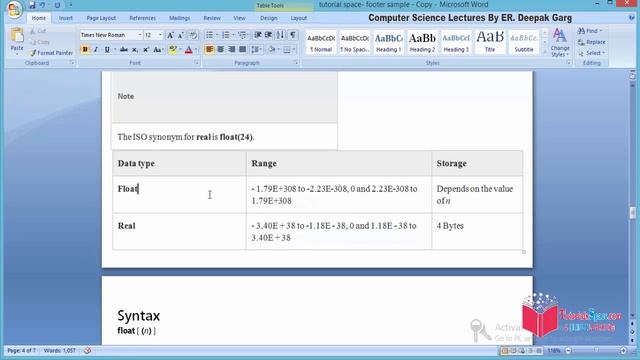
Task: Apply numbered list formatting
Action: (x=226, y=36)
